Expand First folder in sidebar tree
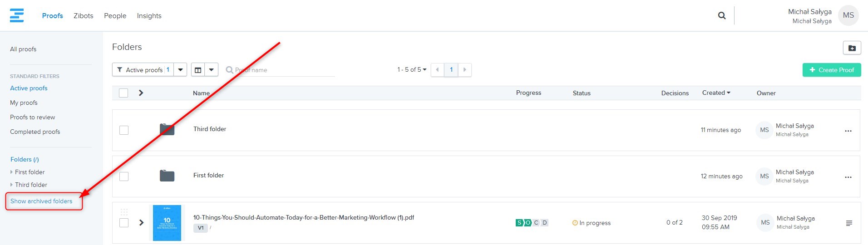Image resolution: width=868 pixels, height=245 pixels. [11, 172]
